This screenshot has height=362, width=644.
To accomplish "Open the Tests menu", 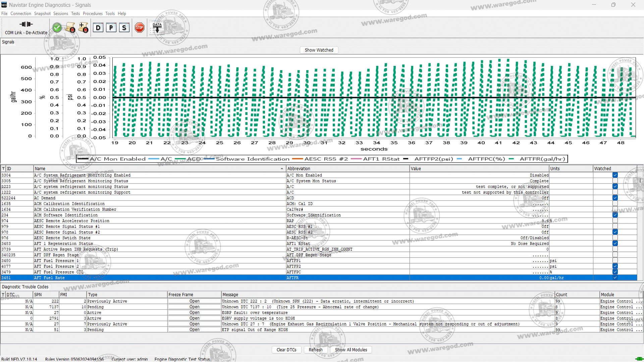I will point(75,13).
